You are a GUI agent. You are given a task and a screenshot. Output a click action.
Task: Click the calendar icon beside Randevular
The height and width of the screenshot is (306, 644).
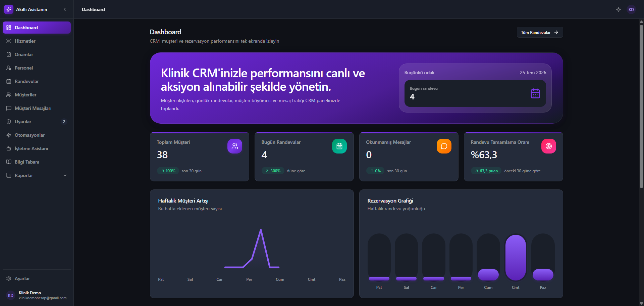9,81
